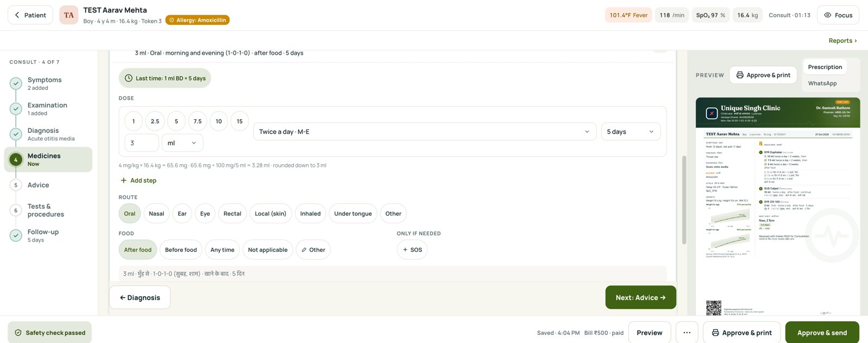Screen dimensions: 868x343
Task: Click the printer icon in bottom Approve & print
Action: [x=716, y=333]
